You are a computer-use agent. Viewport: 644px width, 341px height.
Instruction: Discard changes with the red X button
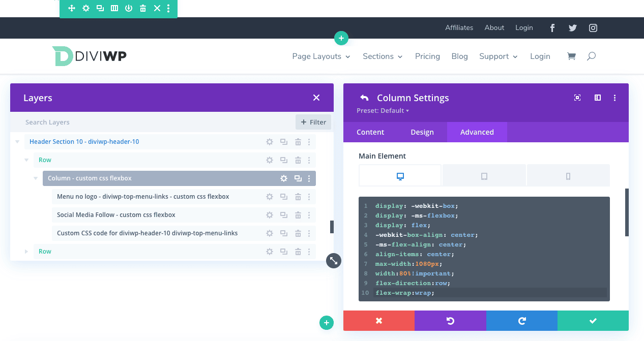(379, 321)
